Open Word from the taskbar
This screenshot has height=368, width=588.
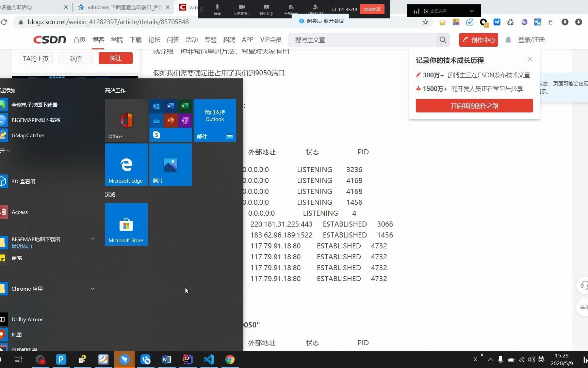click(x=166, y=359)
